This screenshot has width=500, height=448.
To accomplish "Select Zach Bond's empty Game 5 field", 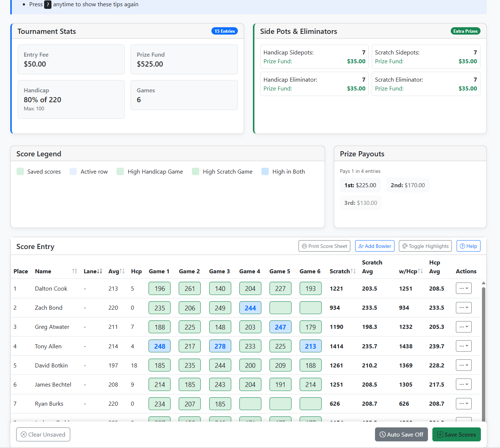I will [280, 308].
